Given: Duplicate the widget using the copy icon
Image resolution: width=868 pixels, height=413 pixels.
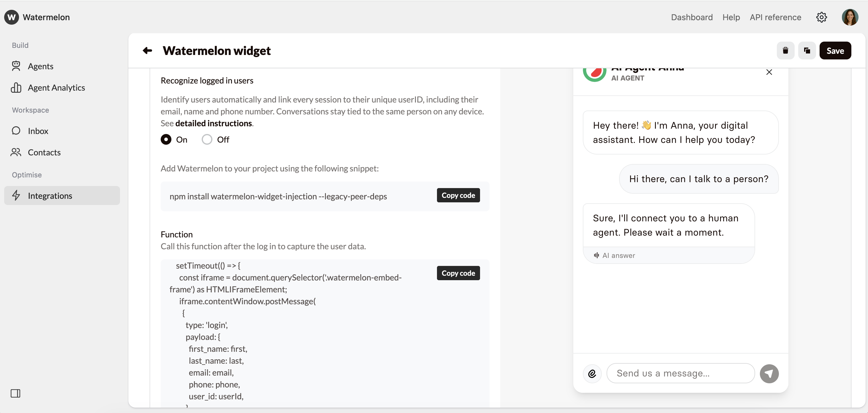Looking at the screenshot, I should point(807,51).
